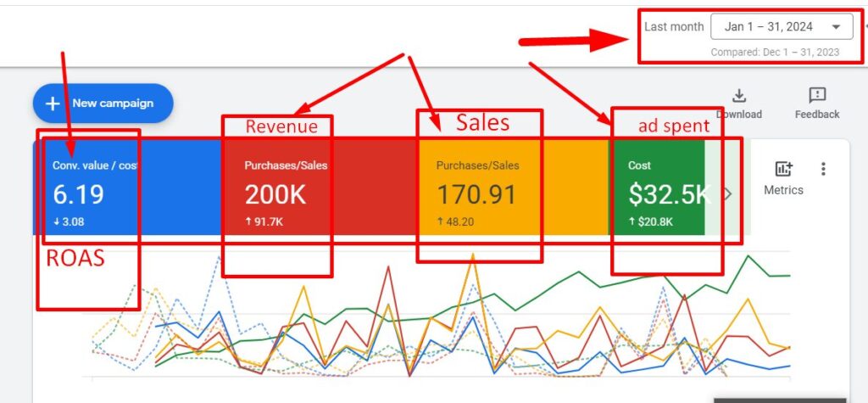Click the ↑ $20.8K change value
This screenshot has width=868, height=403.
pyautogui.click(x=650, y=221)
